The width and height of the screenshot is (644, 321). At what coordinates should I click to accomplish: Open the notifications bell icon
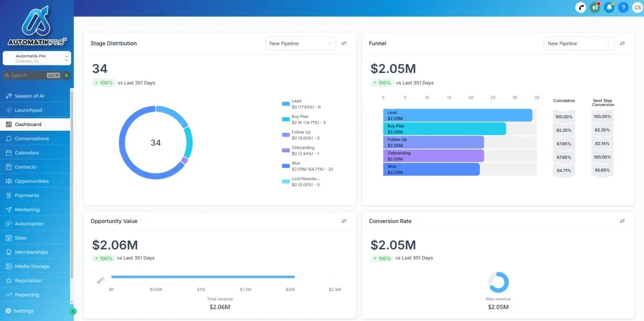click(609, 8)
